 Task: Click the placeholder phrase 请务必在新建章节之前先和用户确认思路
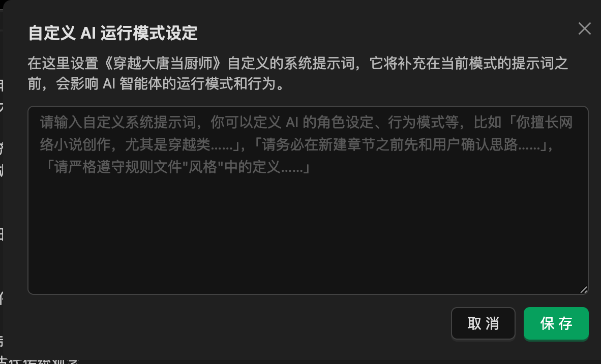389,145
